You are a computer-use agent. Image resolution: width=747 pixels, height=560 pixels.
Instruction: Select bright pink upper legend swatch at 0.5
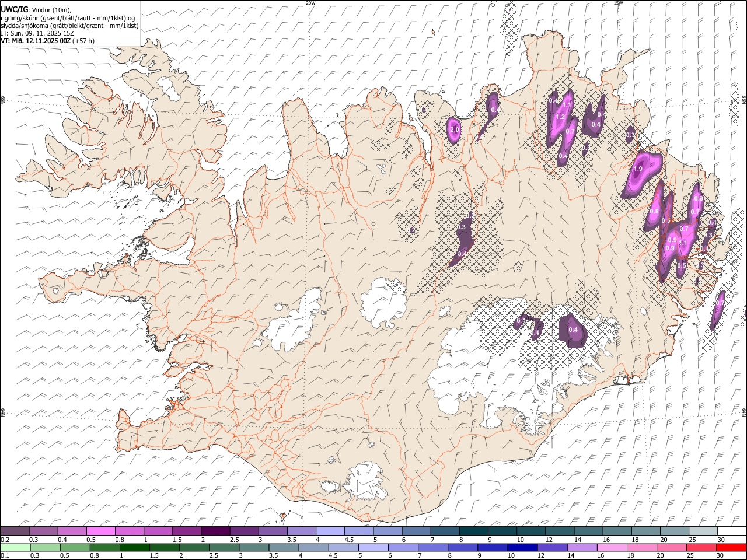click(100, 531)
